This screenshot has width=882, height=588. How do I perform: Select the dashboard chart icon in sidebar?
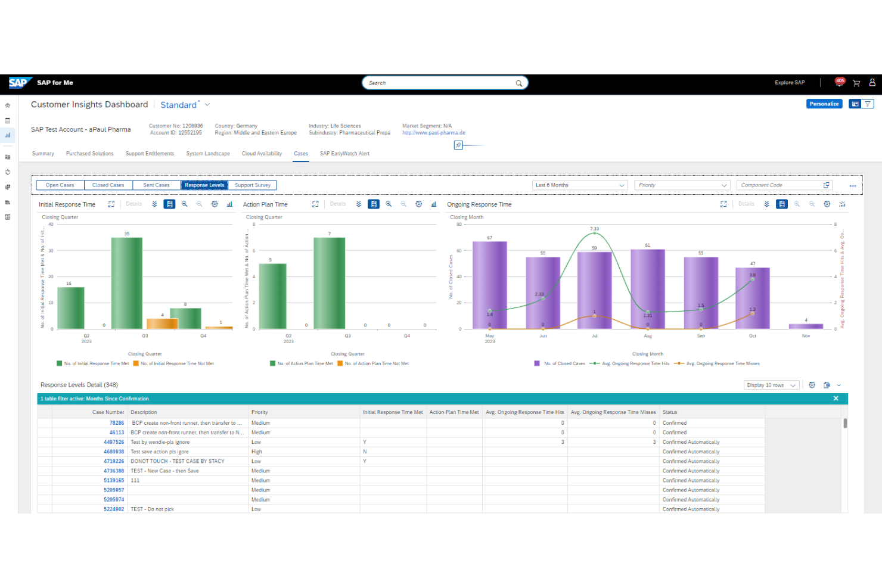pos(8,135)
